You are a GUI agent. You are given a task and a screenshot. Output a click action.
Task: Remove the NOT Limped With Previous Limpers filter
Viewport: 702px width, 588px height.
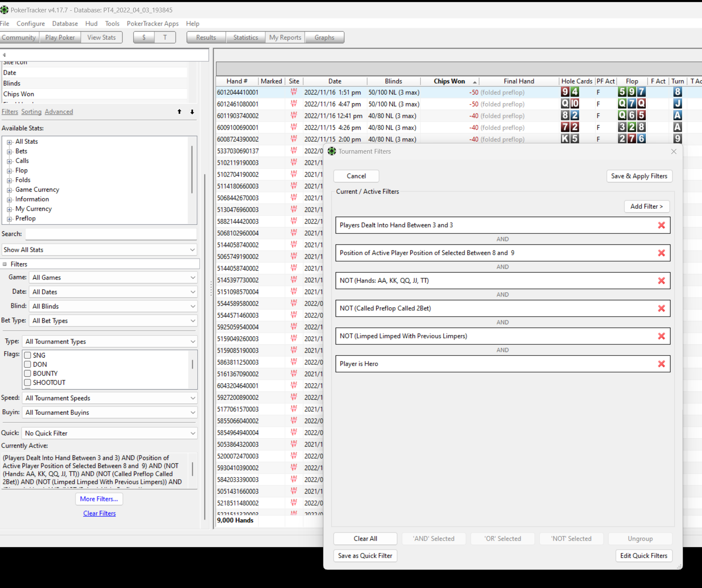point(661,336)
